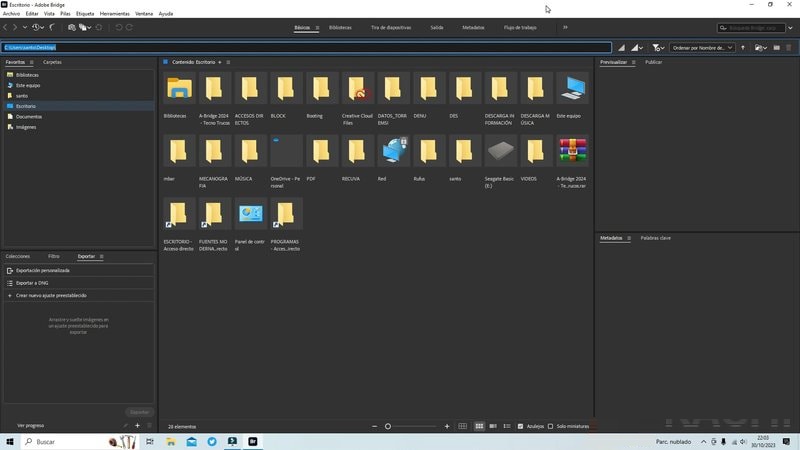Image resolution: width=800 pixels, height=450 pixels.
Task: Open the 'Ordenar por Nombre' sort dropdown
Action: (702, 47)
